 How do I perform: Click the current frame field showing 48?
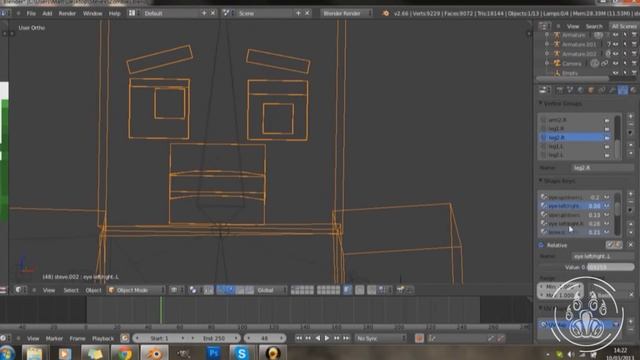(x=264, y=338)
